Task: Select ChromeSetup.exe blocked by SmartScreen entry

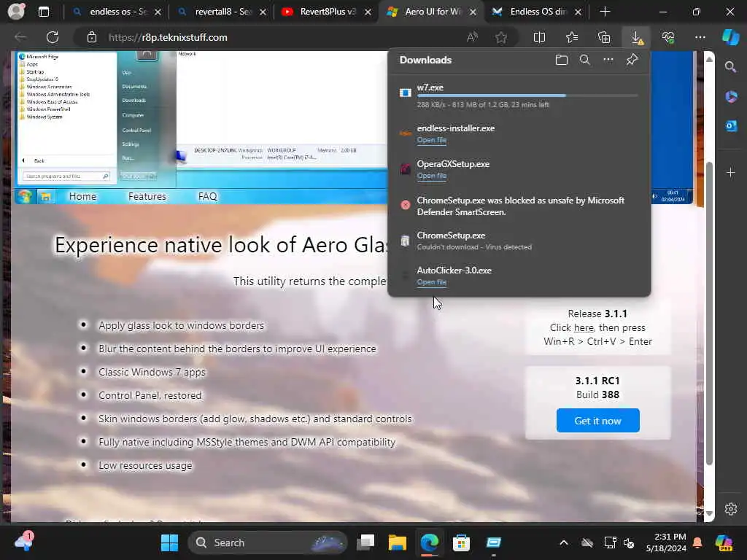Action: (519, 206)
